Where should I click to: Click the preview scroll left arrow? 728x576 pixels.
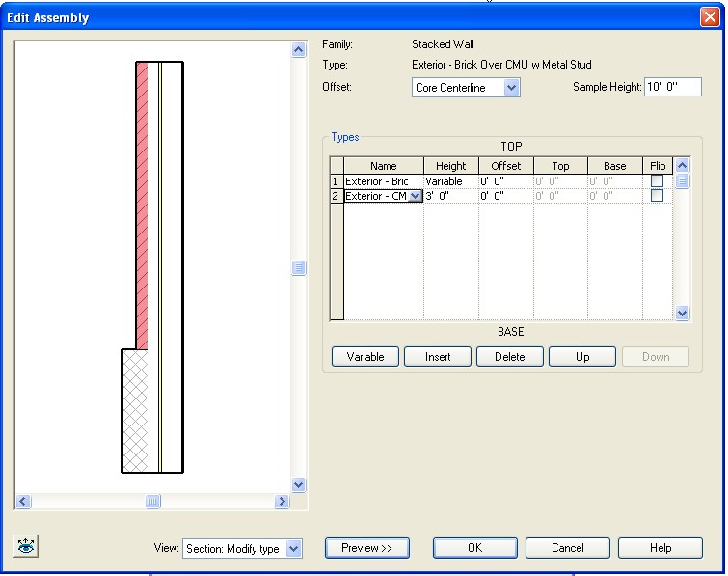coord(23,501)
